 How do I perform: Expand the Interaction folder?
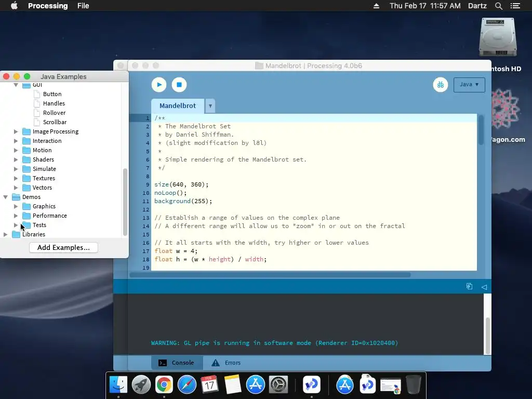click(16, 141)
